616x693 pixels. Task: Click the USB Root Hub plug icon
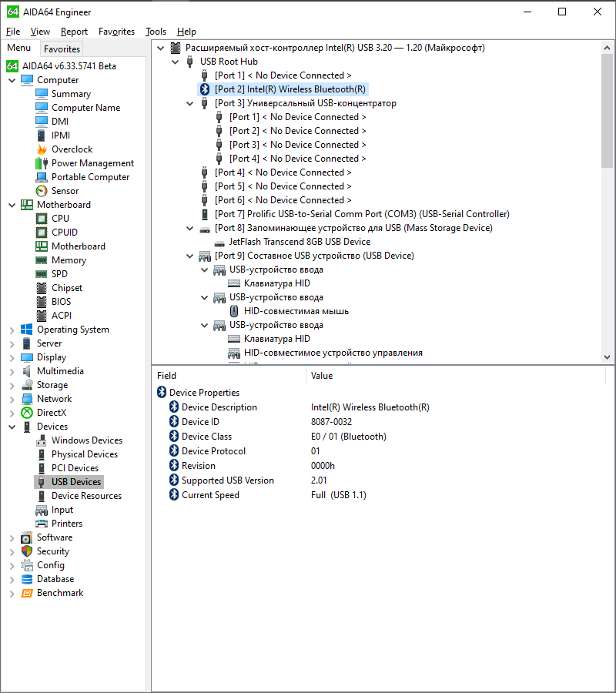(x=190, y=62)
